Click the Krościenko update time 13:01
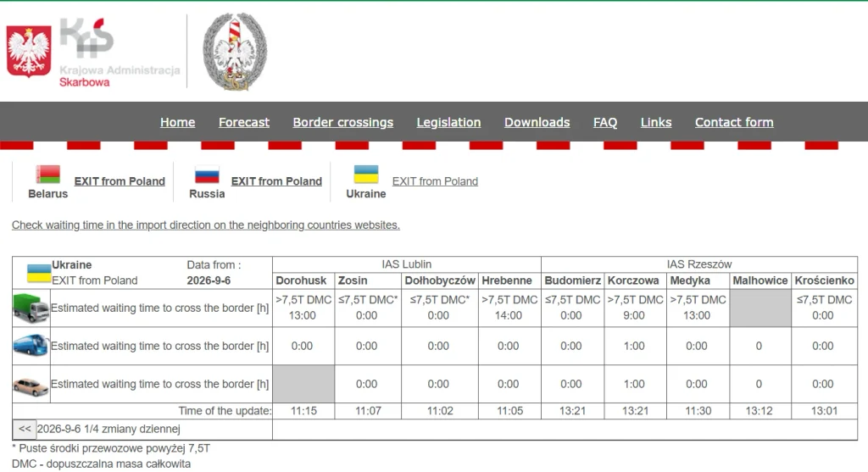This screenshot has width=868, height=472. coord(824,411)
